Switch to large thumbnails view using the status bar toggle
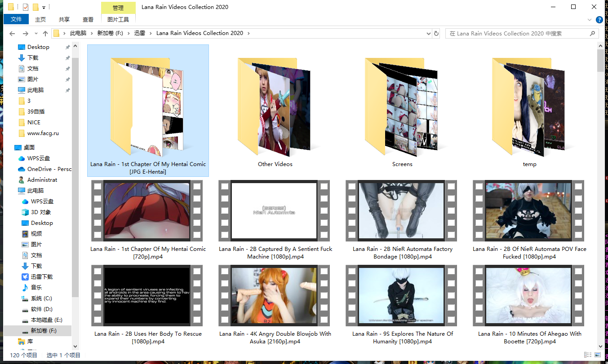 click(598, 355)
